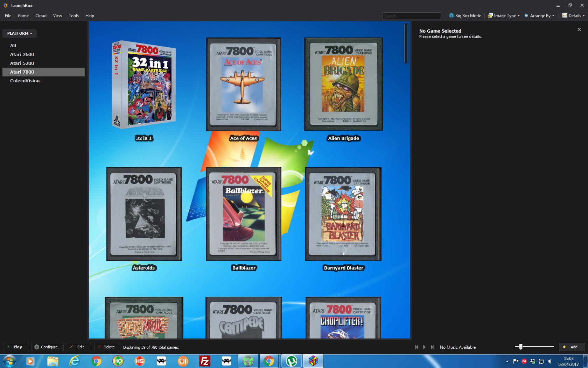
Task: Select the Choplifter cartridge
Action: (343, 318)
